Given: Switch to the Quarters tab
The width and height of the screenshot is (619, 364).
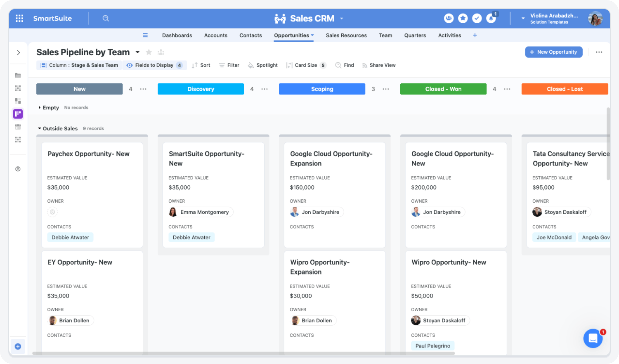Looking at the screenshot, I should pyautogui.click(x=415, y=35).
